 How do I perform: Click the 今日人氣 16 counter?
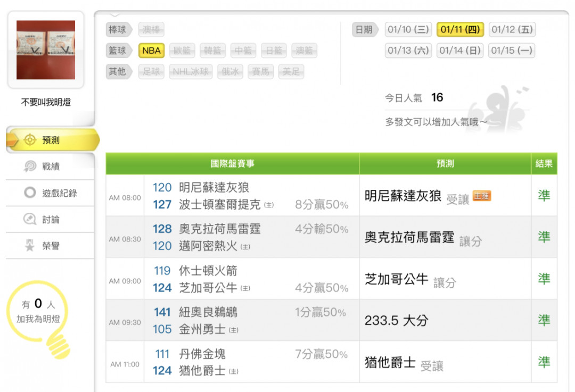(x=414, y=97)
